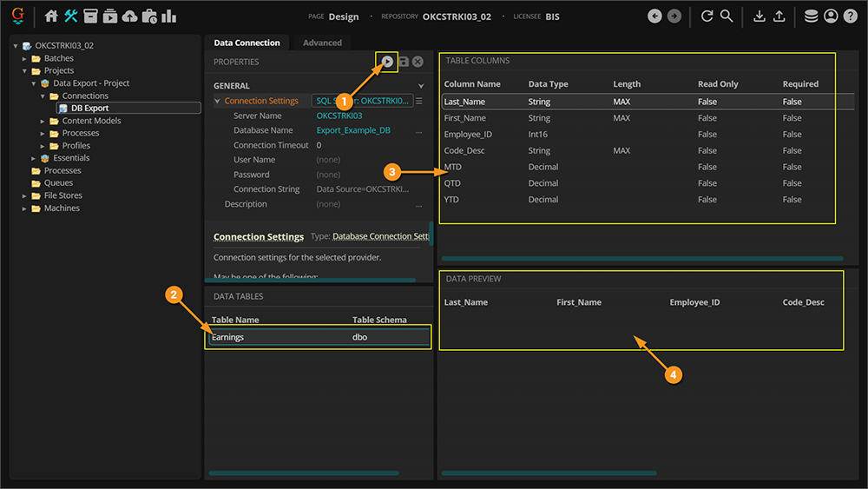
Task: Open the user account icon
Action: pyautogui.click(x=831, y=17)
